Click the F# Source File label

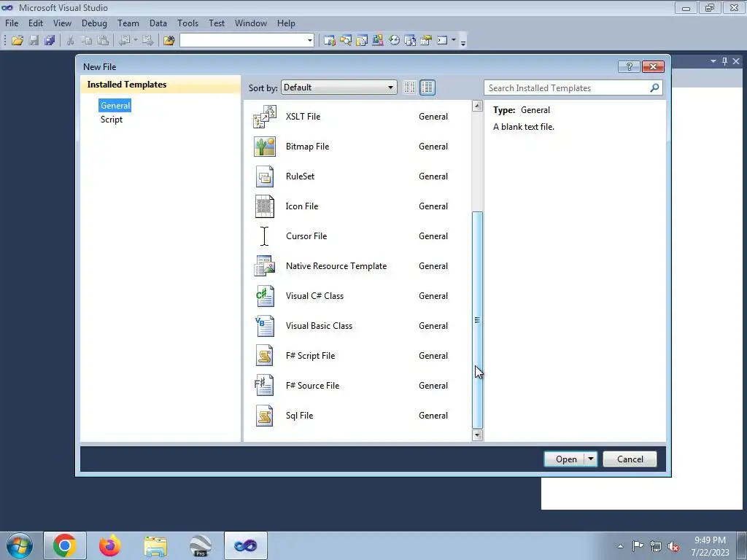tap(312, 386)
